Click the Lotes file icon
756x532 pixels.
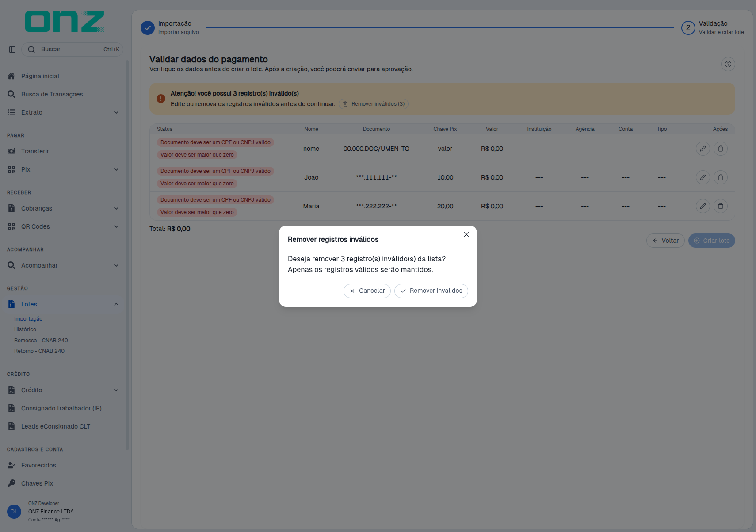click(x=11, y=304)
